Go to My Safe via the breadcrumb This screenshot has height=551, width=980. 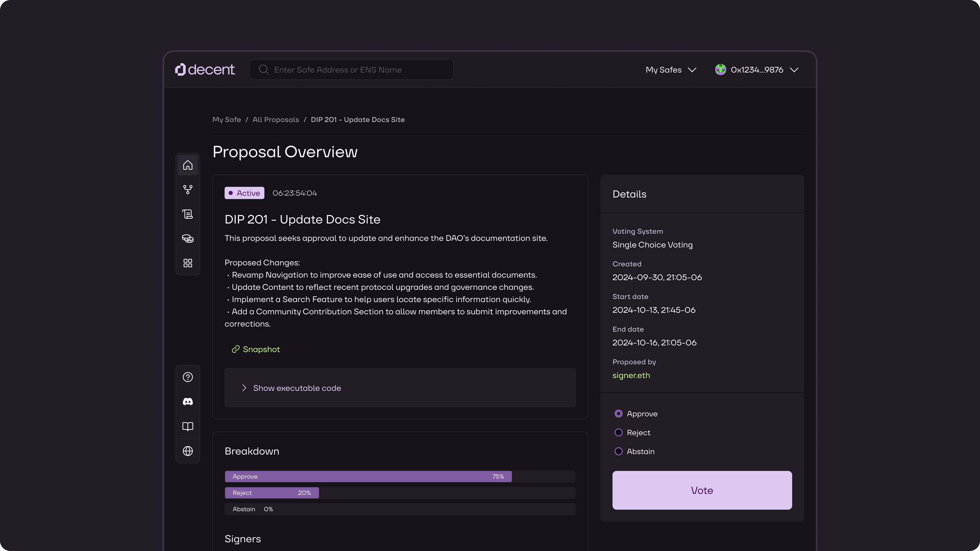226,119
